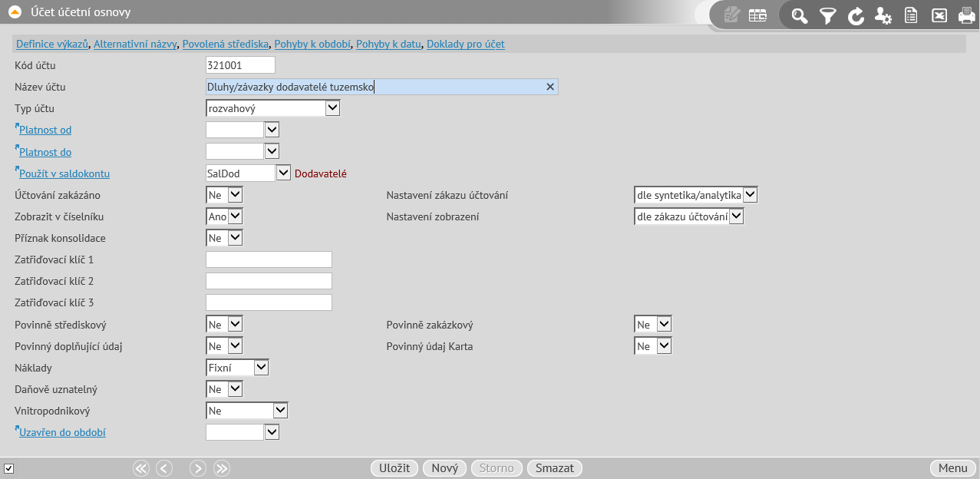The width and height of the screenshot is (980, 479).
Task: Open Povolená střediska link
Action: point(226,45)
